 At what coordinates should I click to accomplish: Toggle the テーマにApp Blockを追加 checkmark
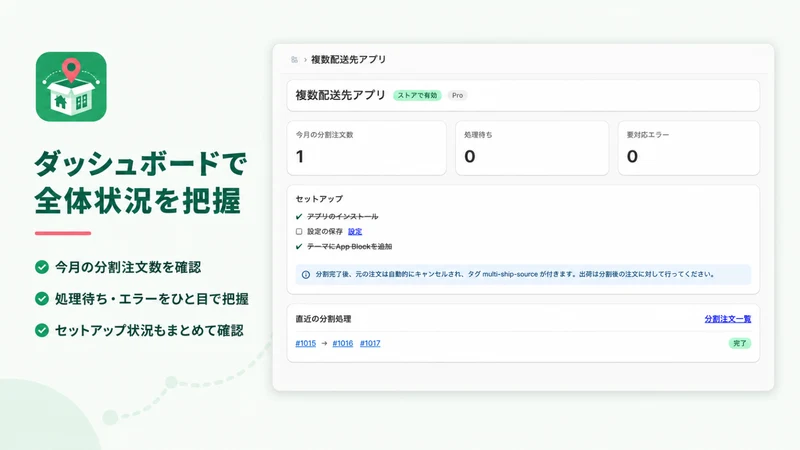tap(299, 246)
